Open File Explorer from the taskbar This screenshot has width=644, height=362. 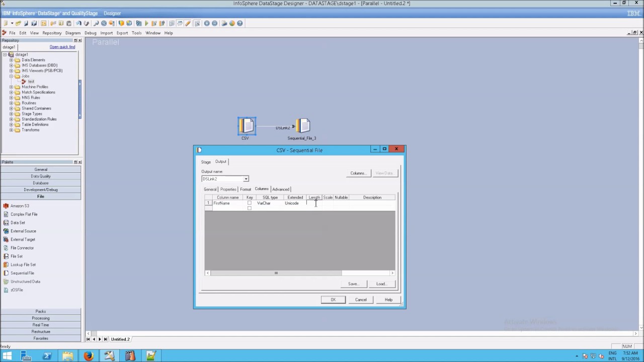point(67,356)
